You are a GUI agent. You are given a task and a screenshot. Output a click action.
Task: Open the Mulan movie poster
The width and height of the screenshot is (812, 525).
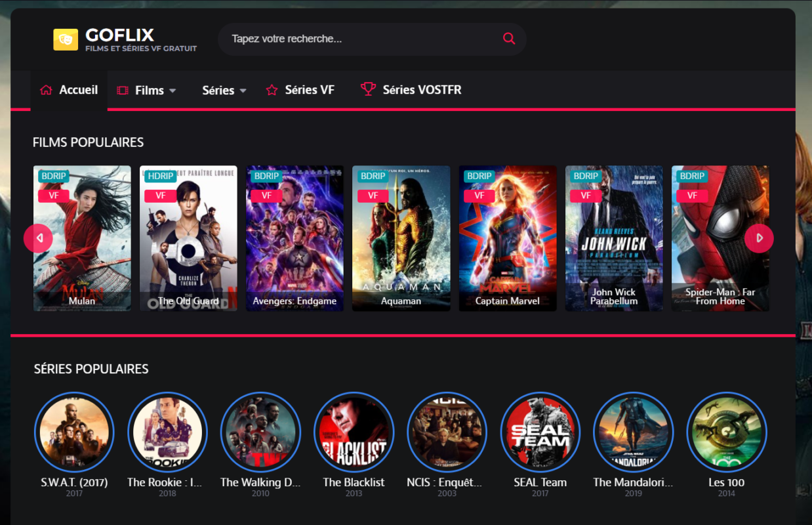click(x=82, y=238)
